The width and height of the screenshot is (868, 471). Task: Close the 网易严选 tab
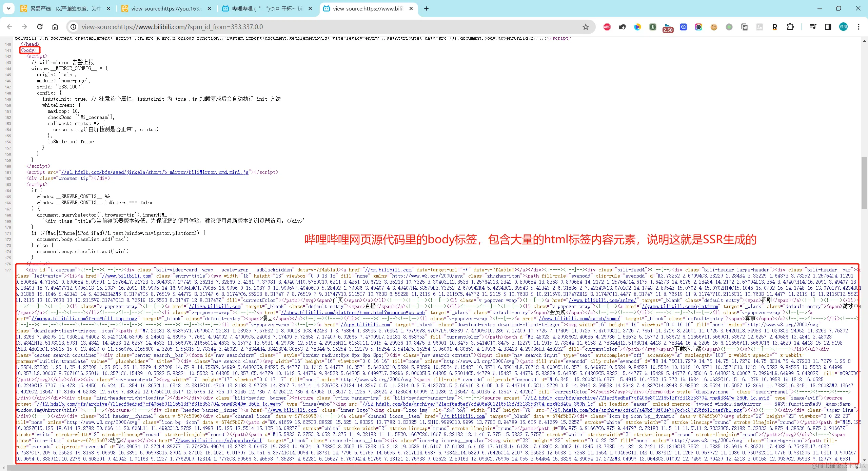pyautogui.click(x=108, y=8)
